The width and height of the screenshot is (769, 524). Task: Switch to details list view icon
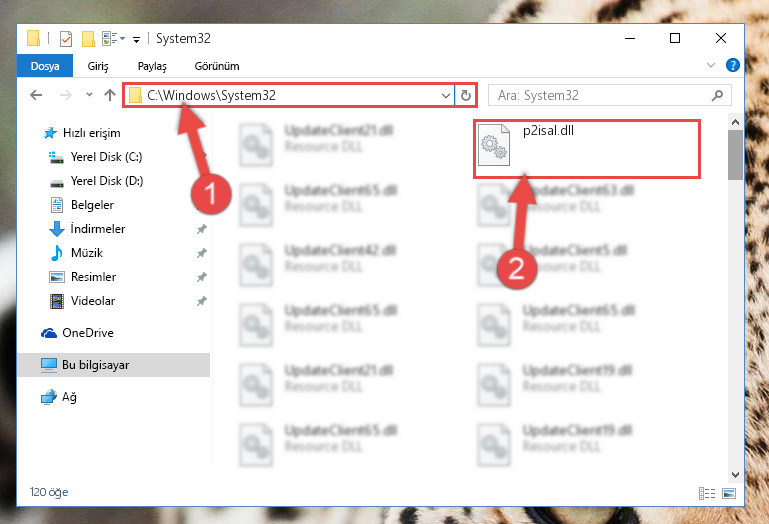coord(707,493)
